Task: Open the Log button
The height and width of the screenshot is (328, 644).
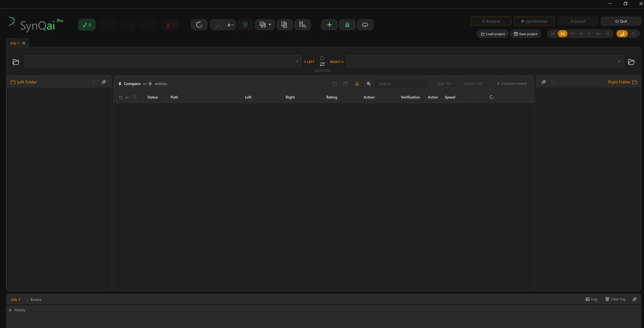Action: click(x=591, y=299)
